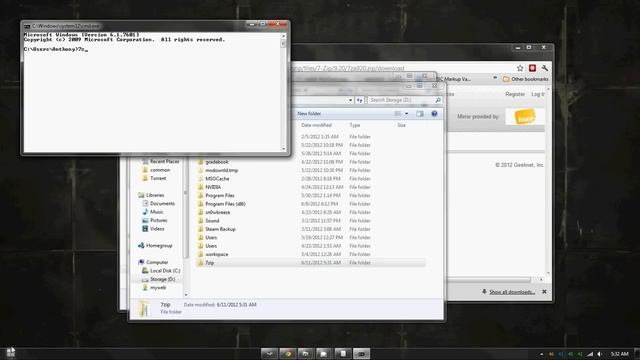Click the Show desktop strip at the taskbar's end

tap(637, 353)
